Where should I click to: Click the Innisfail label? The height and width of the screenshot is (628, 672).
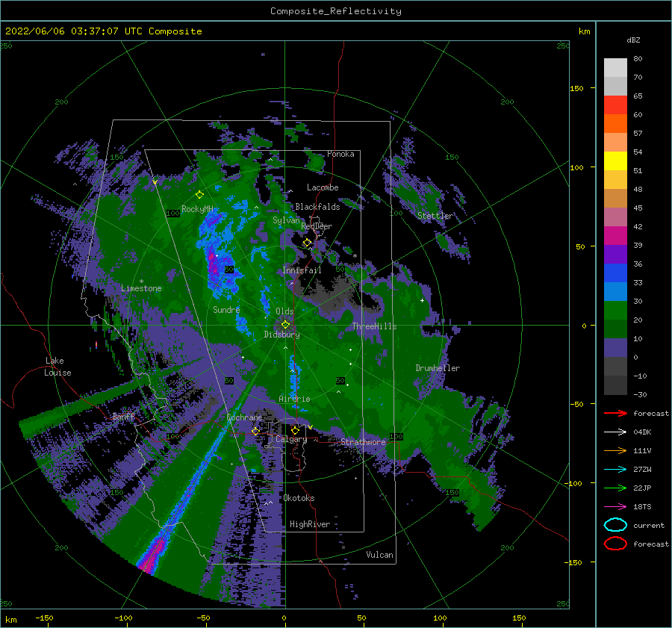pos(302,270)
